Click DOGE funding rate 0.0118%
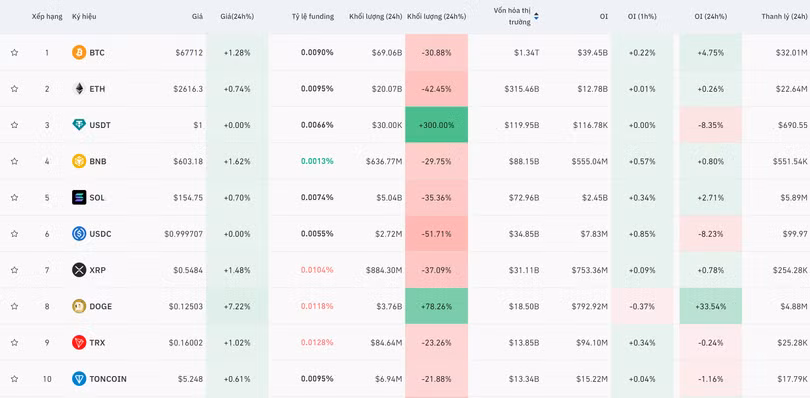810x398 pixels. (317, 306)
